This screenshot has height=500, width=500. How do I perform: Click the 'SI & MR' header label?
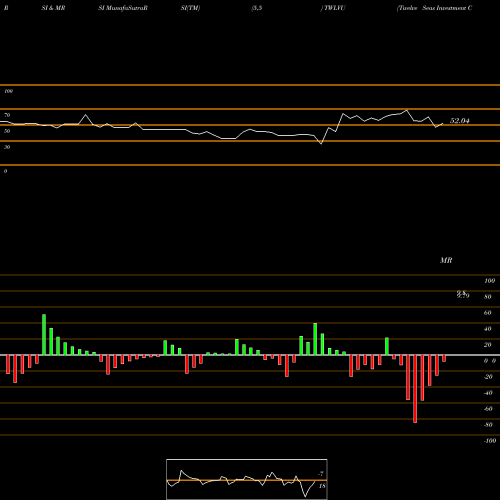53,8
